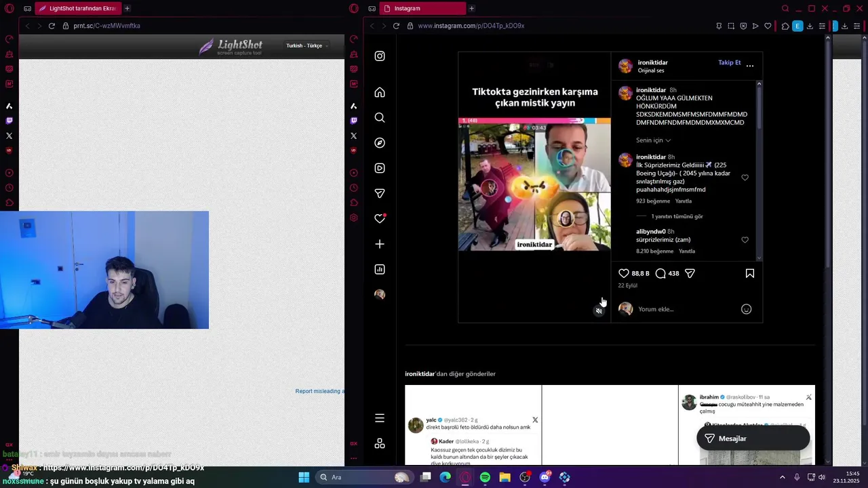Share the post with paper-plane icon
The image size is (868, 488).
click(690, 273)
